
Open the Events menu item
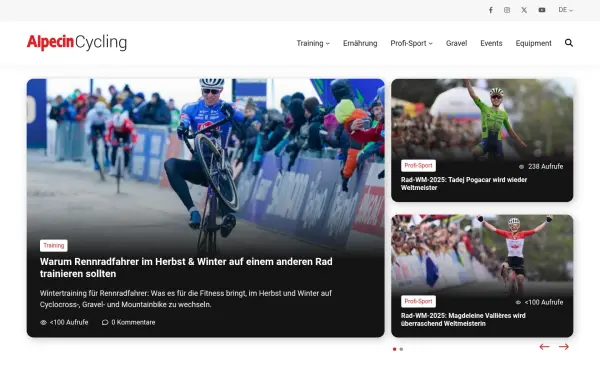[x=491, y=43]
